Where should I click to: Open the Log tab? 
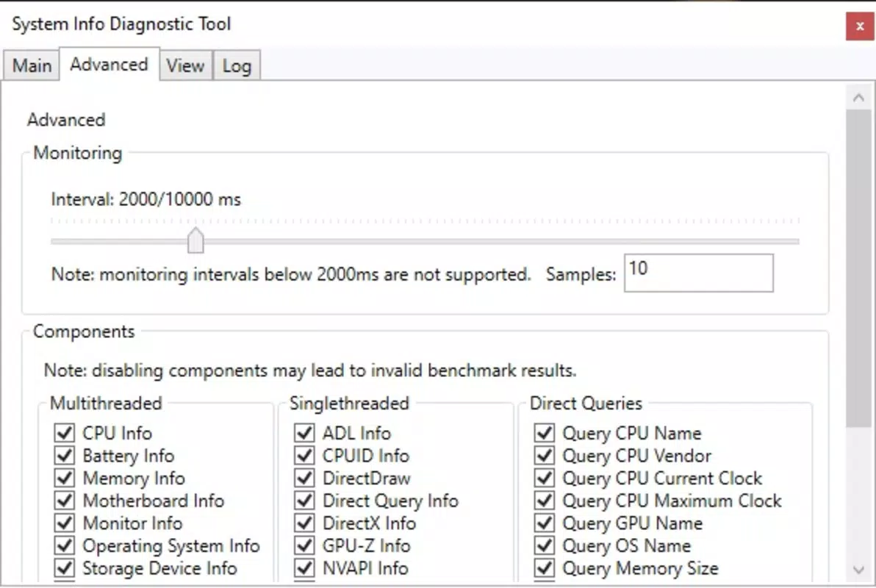point(237,65)
